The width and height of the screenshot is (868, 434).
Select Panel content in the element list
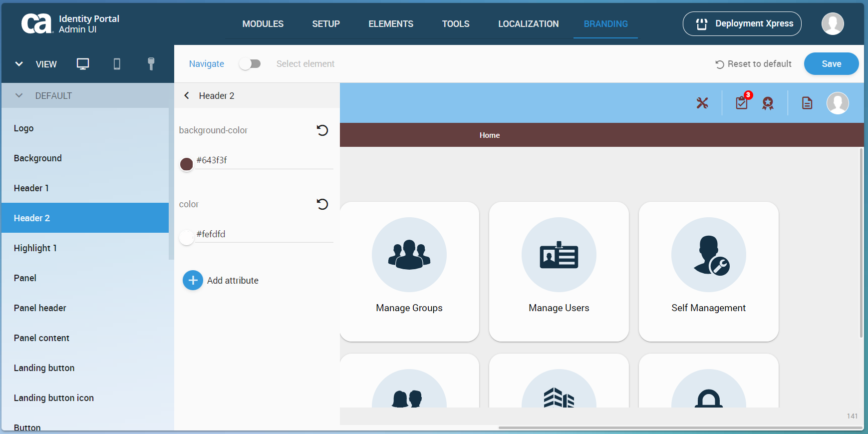coord(85,338)
